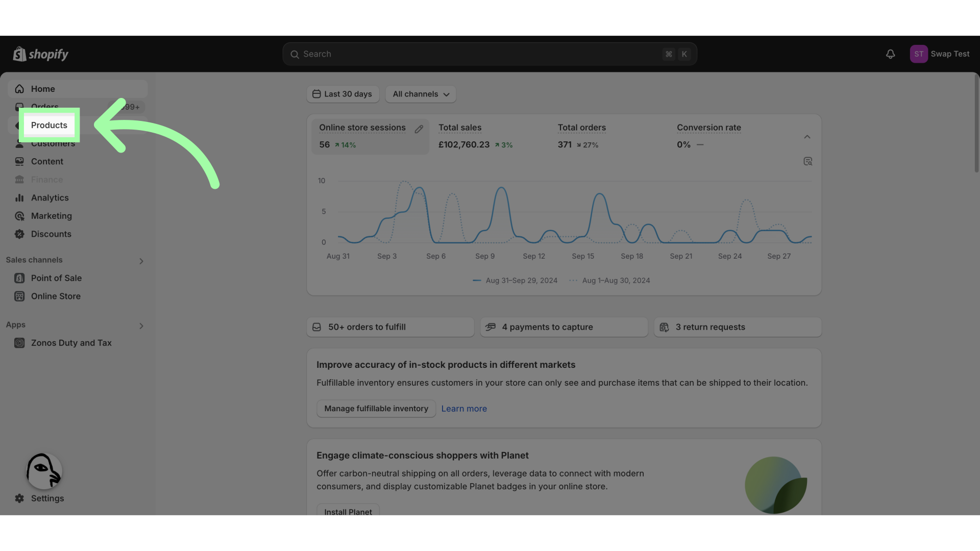Open Discounts in the sidebar
This screenshot has width=980, height=551.
tap(78, 234)
